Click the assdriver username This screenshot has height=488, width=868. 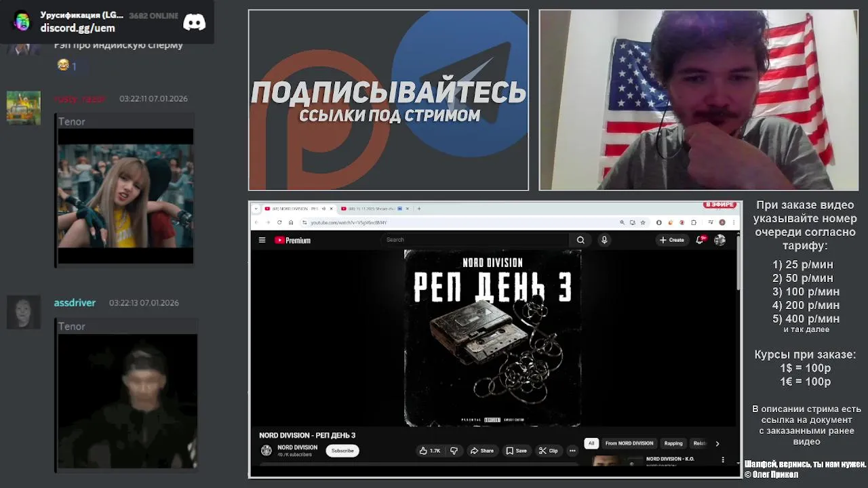[75, 303]
